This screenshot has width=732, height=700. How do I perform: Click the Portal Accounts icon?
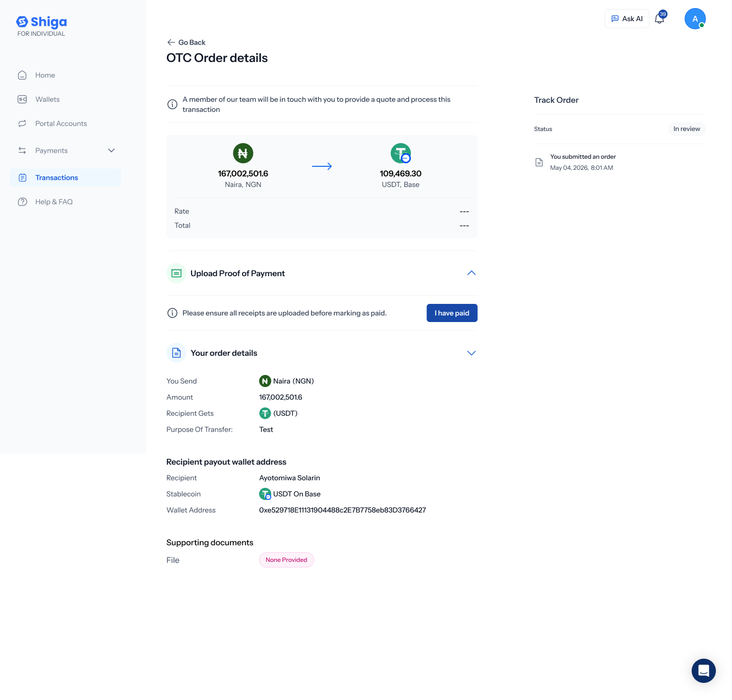pos(22,123)
